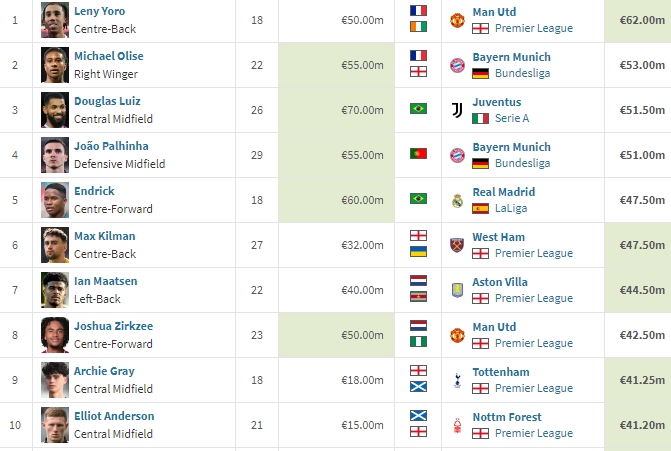Viewport: 671px width, 451px height.
Task: Click the Portugal flag next to João Palhinha
Action: point(418,154)
